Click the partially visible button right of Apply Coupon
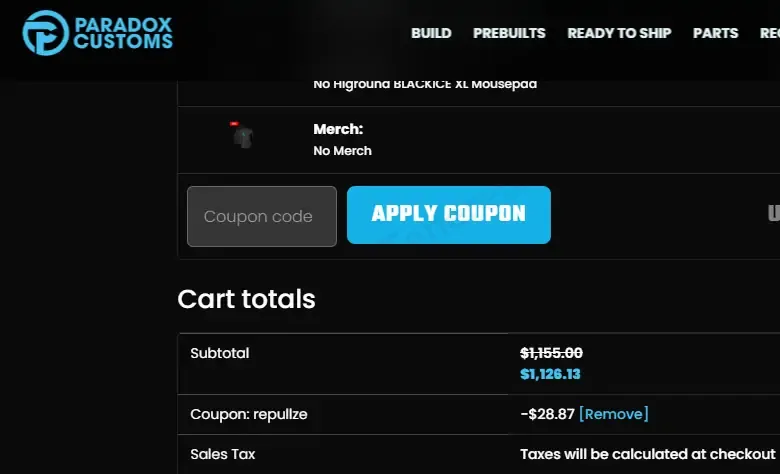 pyautogui.click(x=773, y=213)
